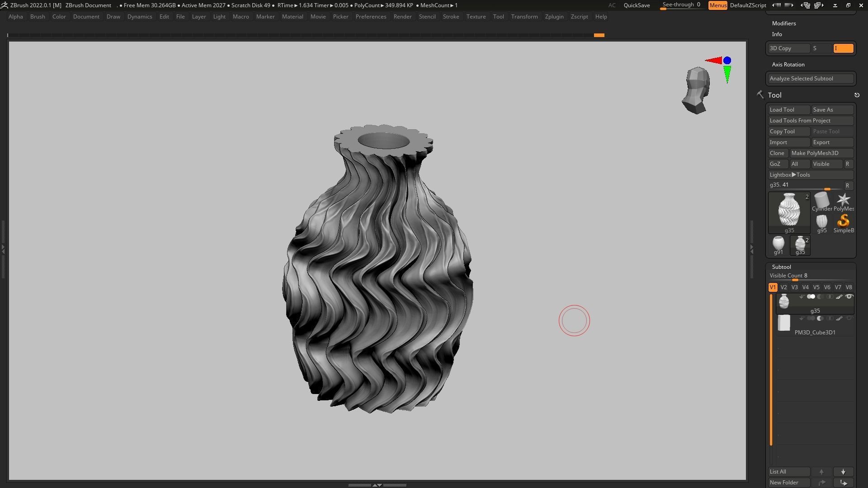Viewport: 868px width, 488px height.
Task: Toggle g35 subtool eye visibility
Action: coord(849,297)
